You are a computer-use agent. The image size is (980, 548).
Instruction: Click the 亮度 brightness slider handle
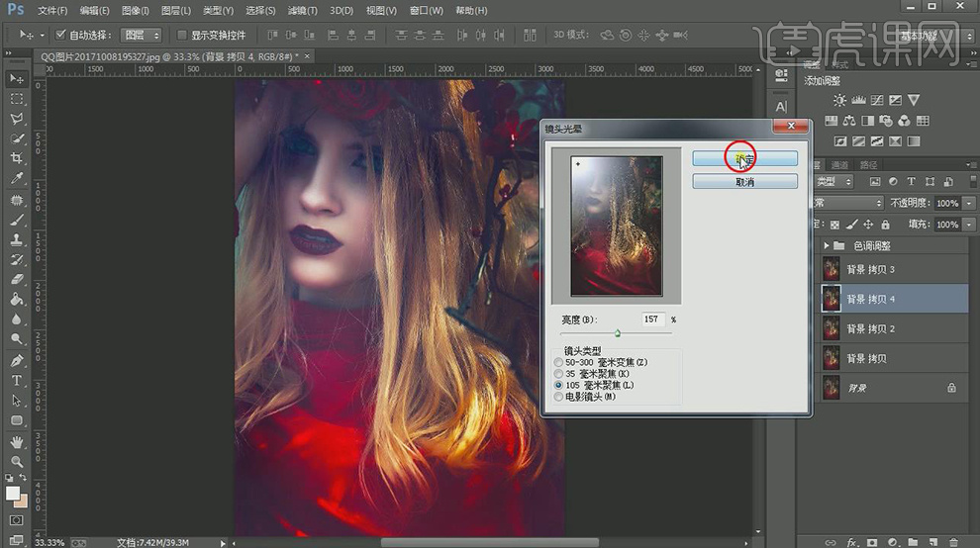[x=618, y=334]
